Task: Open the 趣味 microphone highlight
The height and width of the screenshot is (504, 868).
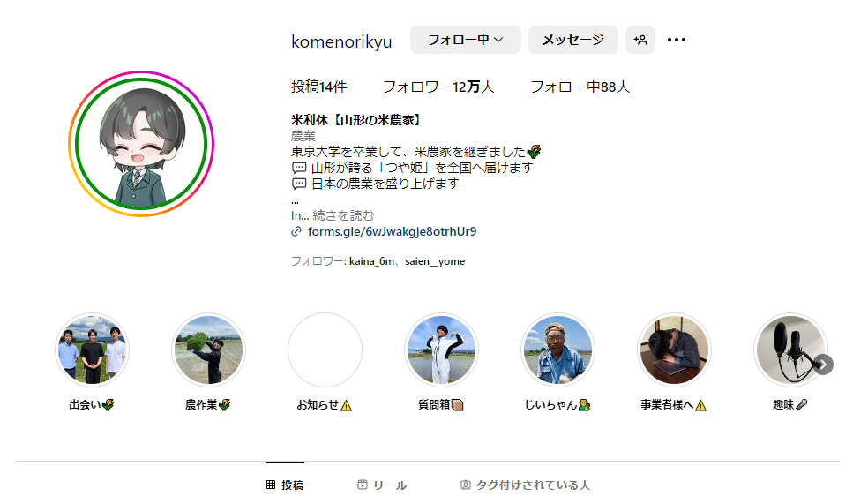Action: coord(790,350)
